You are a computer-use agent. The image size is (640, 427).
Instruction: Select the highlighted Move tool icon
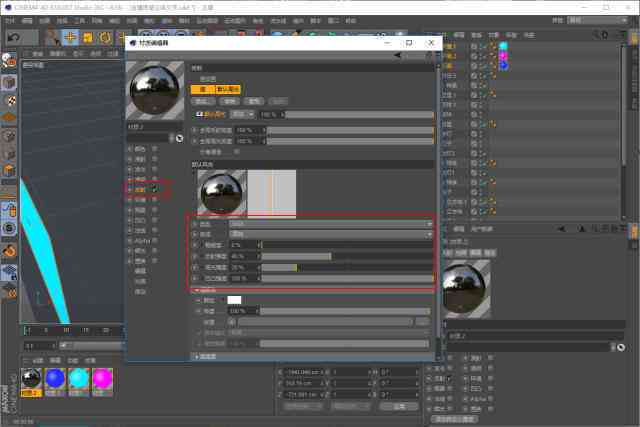tap(70, 37)
